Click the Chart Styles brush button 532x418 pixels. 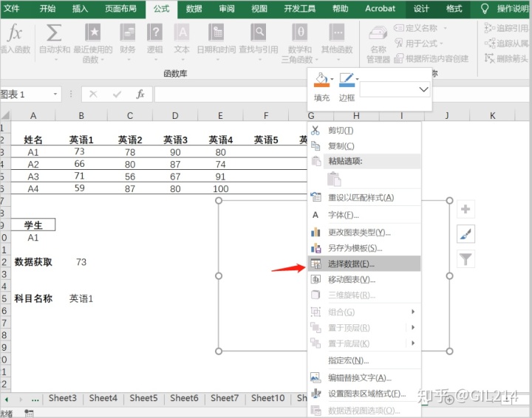click(465, 234)
